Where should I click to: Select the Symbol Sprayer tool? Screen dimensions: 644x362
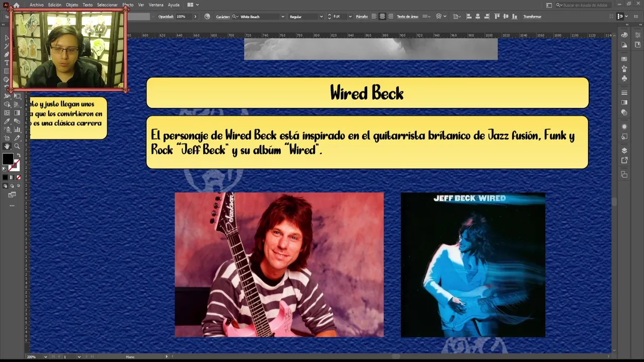click(7, 129)
